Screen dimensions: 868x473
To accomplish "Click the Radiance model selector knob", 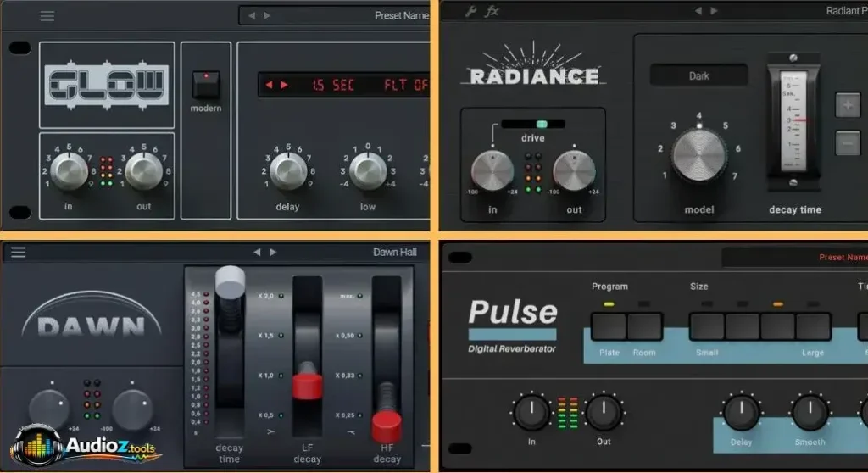I will (x=698, y=156).
